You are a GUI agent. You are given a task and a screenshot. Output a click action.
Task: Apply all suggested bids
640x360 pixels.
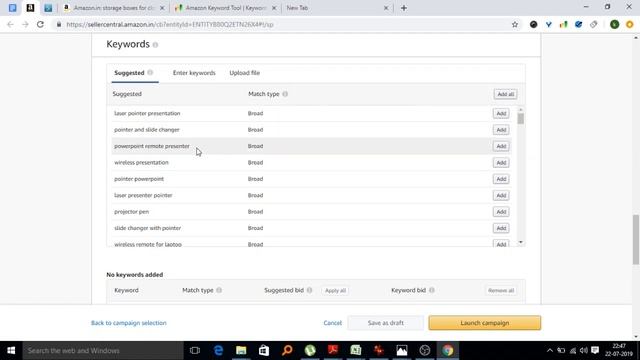335,291
